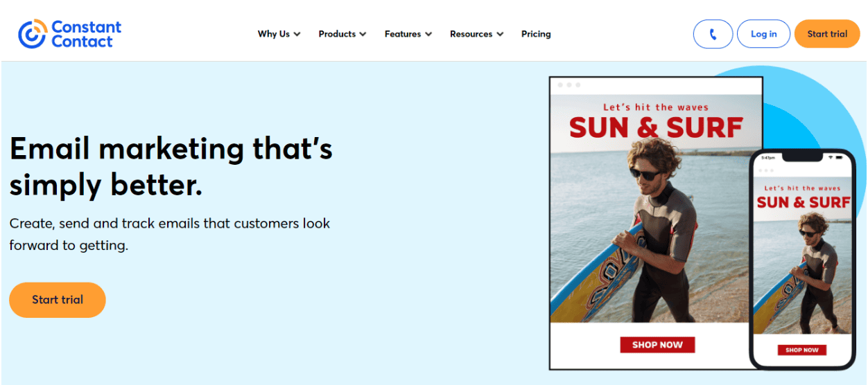Click the Log in button
This screenshot has width=868, height=385.
(x=763, y=34)
